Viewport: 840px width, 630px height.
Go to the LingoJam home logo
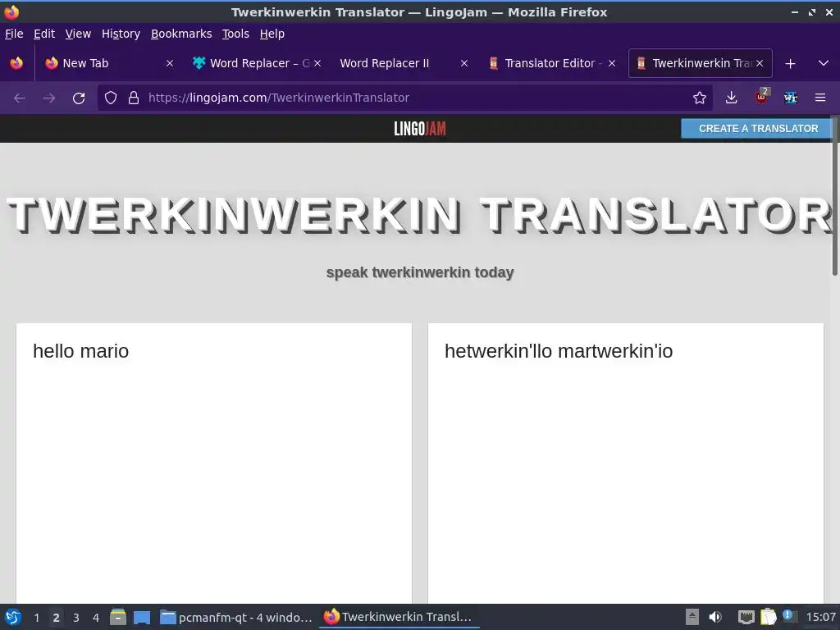tap(420, 129)
